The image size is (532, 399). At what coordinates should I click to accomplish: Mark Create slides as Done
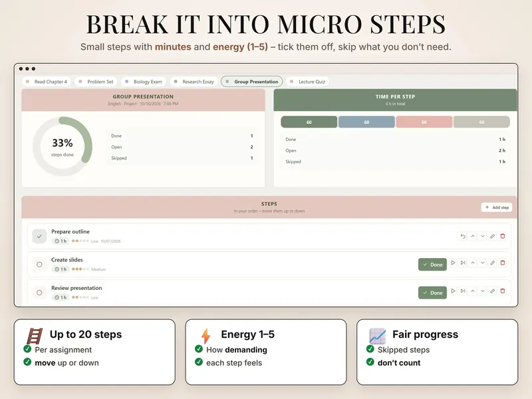coord(432,265)
